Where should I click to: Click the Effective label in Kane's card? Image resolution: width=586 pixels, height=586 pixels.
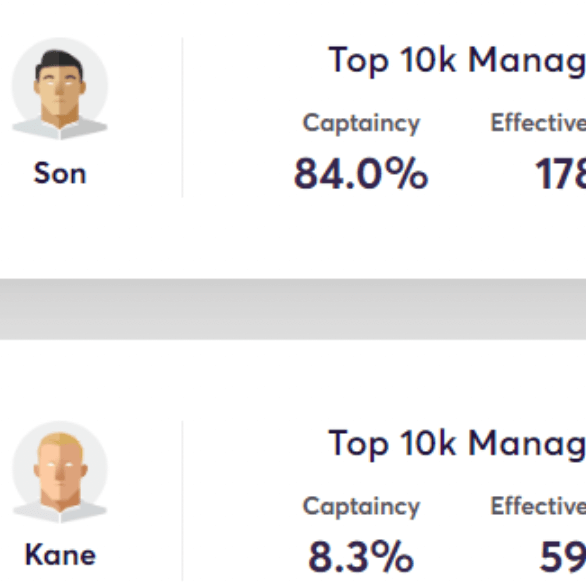point(538,506)
